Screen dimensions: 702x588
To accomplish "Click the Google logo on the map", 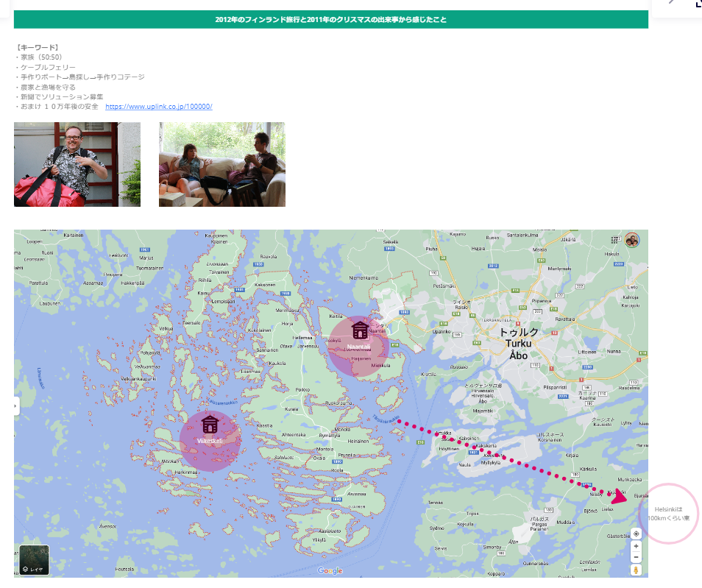I will 330,571.
